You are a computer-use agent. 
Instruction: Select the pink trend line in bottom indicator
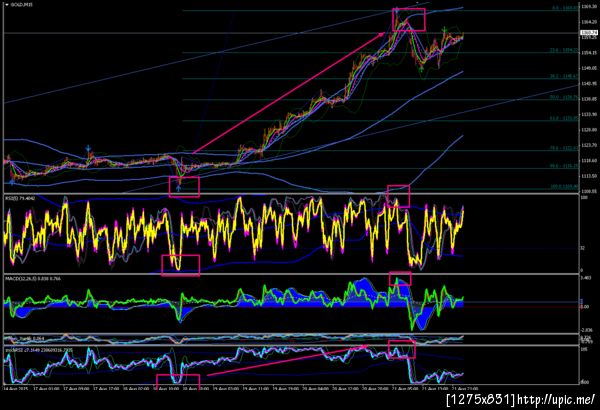click(287, 360)
